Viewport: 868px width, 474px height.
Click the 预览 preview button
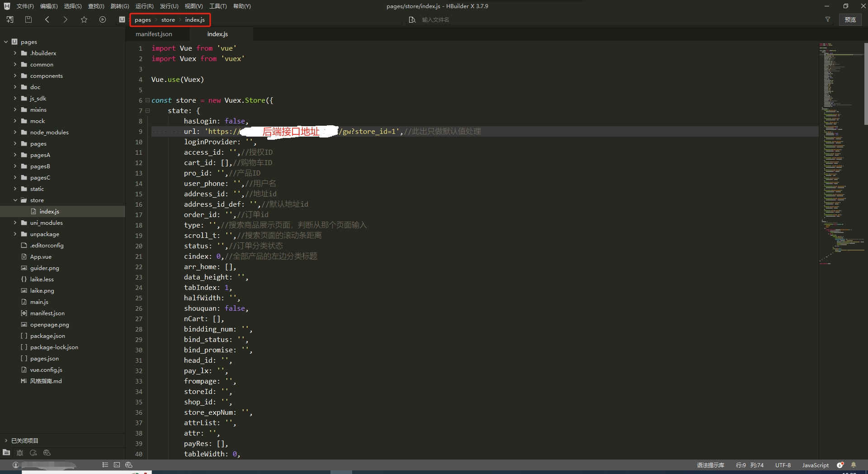coord(850,19)
